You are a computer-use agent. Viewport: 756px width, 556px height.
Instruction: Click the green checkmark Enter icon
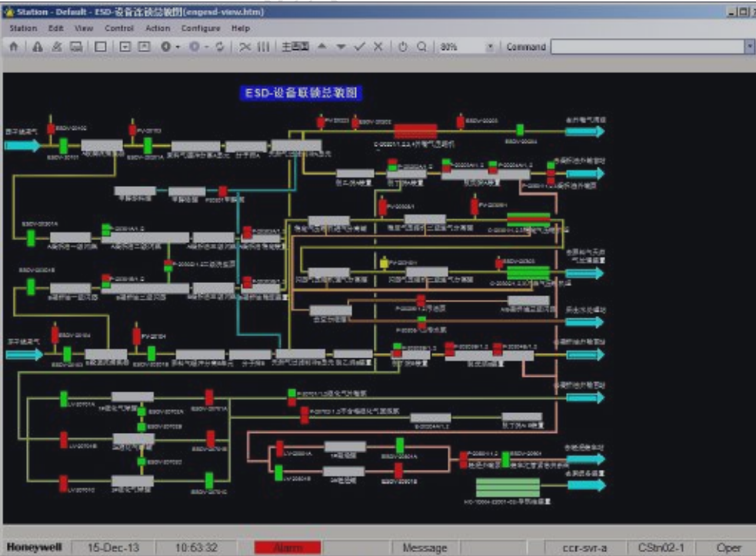pyautogui.click(x=359, y=47)
